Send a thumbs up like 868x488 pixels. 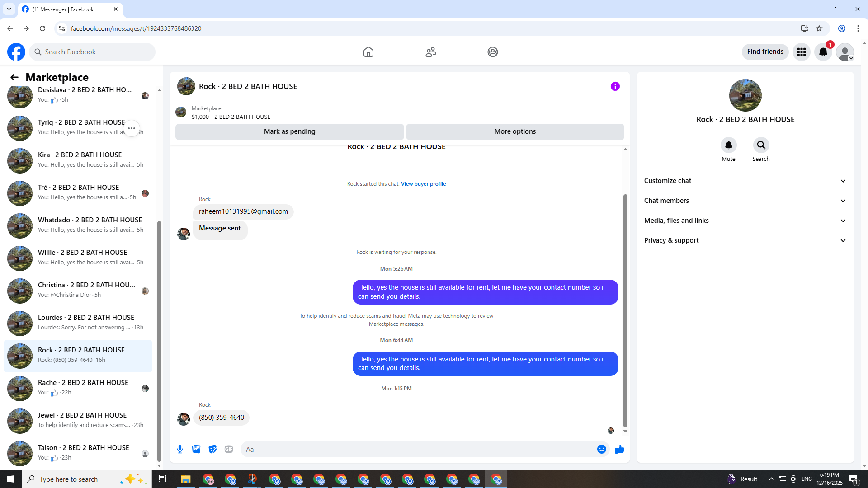tap(619, 449)
